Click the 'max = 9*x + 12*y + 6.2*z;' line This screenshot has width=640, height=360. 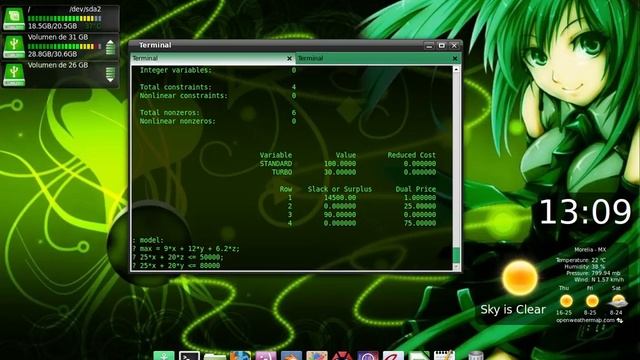tap(186, 249)
